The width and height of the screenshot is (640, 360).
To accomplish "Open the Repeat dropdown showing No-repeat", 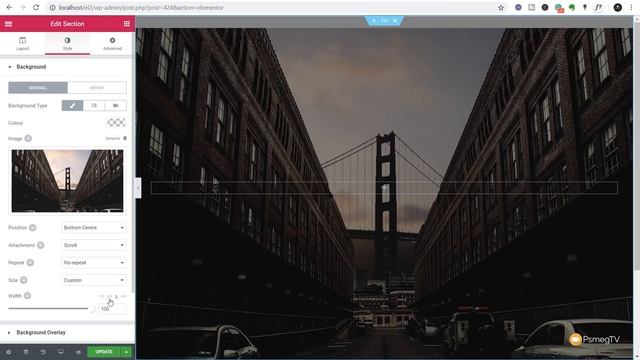I will coord(94,262).
